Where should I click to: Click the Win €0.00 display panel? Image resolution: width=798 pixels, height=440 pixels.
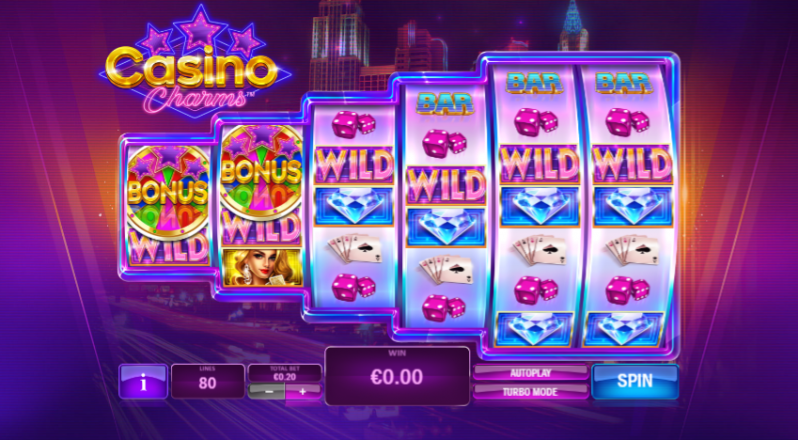(x=397, y=376)
